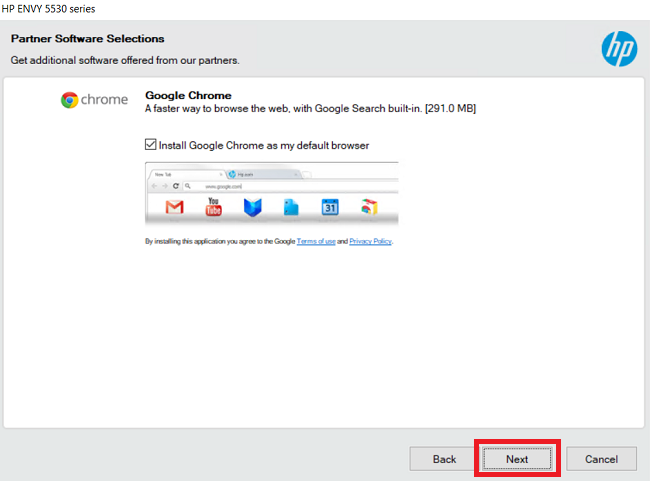Go Back to the previous step
This screenshot has width=650, height=481.
pyautogui.click(x=444, y=459)
